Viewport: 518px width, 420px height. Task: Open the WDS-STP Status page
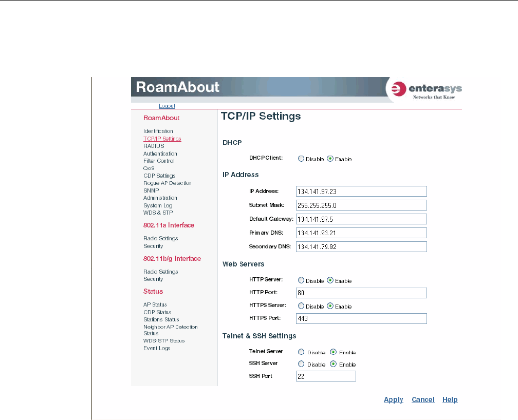[164, 341]
